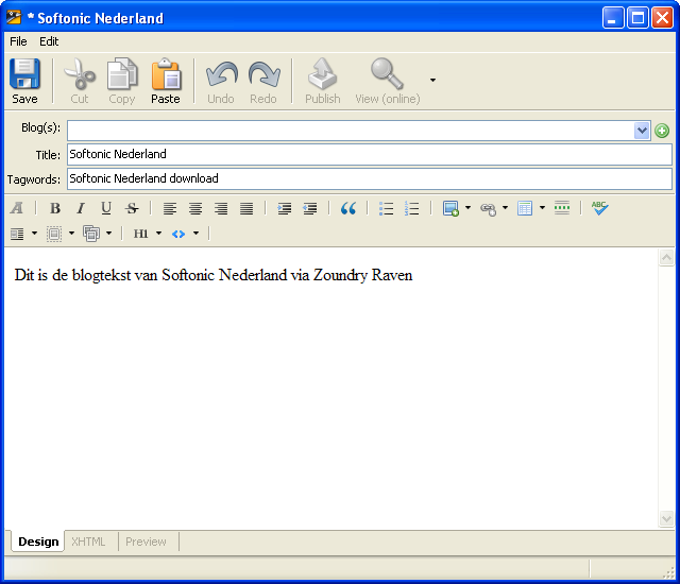Viewport: 680px width, 584px height.
Task: Click the Cut scissors icon
Action: [x=79, y=74]
